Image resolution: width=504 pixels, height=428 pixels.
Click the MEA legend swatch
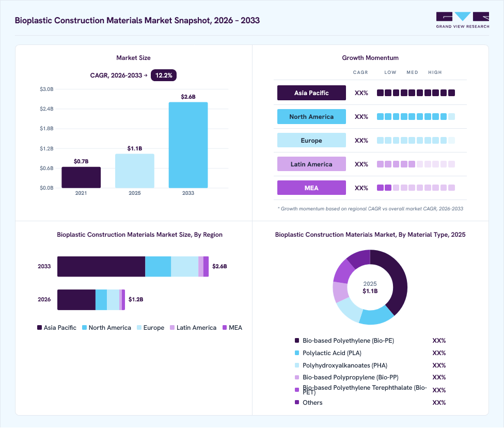pos(225,328)
